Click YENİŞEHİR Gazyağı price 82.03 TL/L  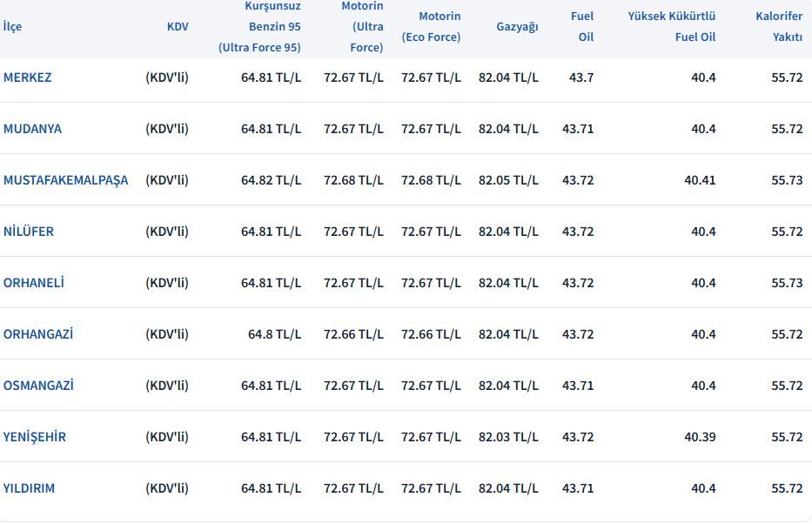(508, 437)
